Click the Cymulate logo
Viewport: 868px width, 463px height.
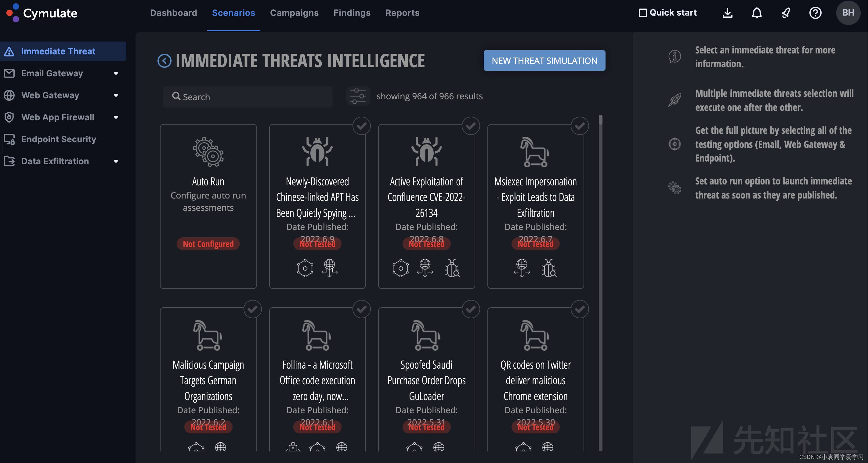[42, 13]
